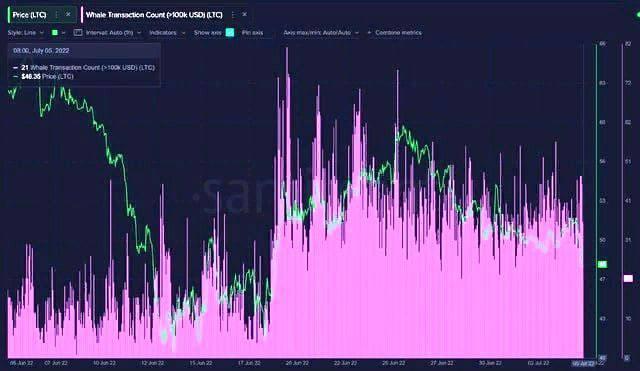Click the plus icon before Combine metrics

[x=369, y=33]
